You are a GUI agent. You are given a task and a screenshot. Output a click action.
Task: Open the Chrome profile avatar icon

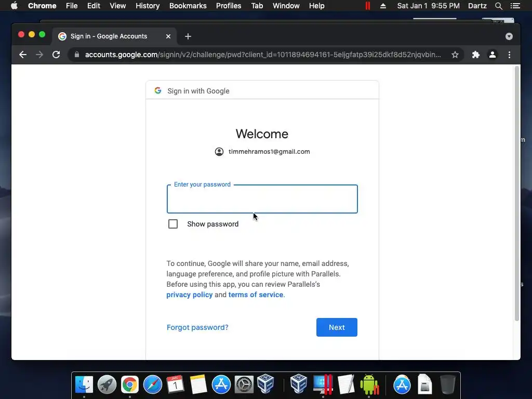(493, 55)
